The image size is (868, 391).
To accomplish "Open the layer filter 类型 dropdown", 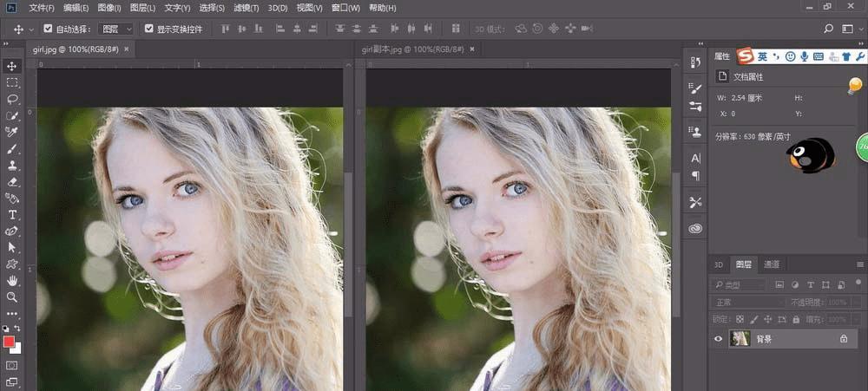I will click(x=738, y=284).
